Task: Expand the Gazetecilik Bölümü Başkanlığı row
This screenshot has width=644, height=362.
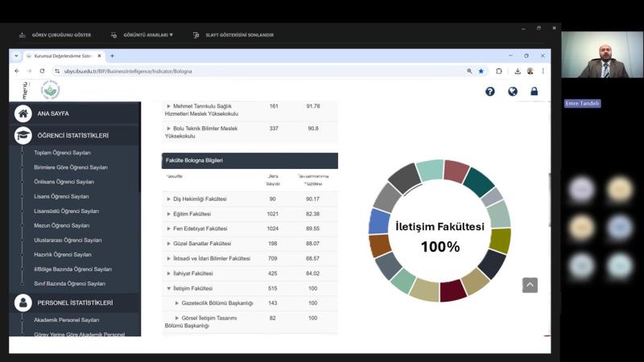Action: (x=177, y=303)
